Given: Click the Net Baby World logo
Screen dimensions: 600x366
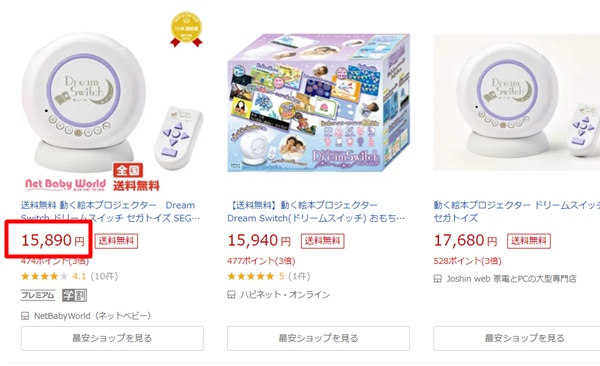Looking at the screenshot, I should 65,184.
